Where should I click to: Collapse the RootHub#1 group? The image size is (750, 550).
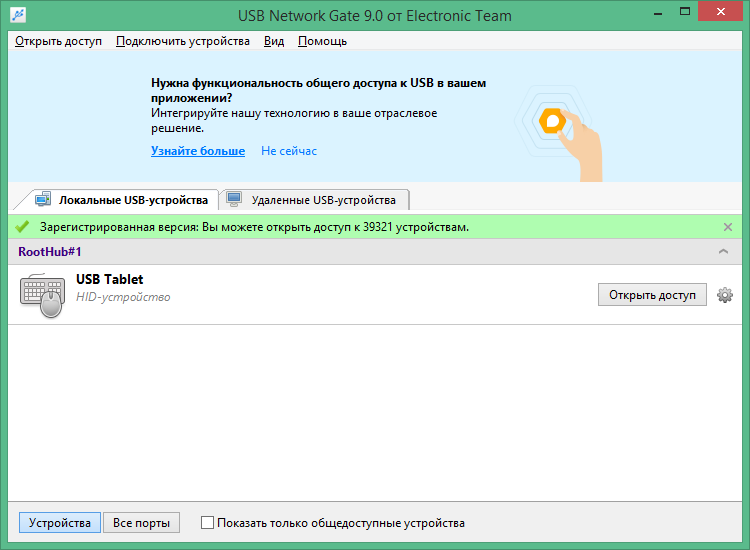tap(723, 252)
